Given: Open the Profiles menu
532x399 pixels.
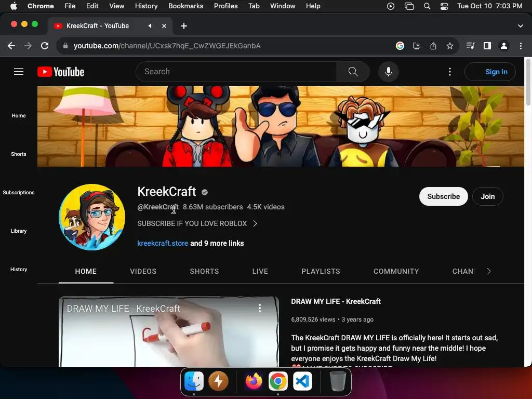Looking at the screenshot, I should 225,6.
